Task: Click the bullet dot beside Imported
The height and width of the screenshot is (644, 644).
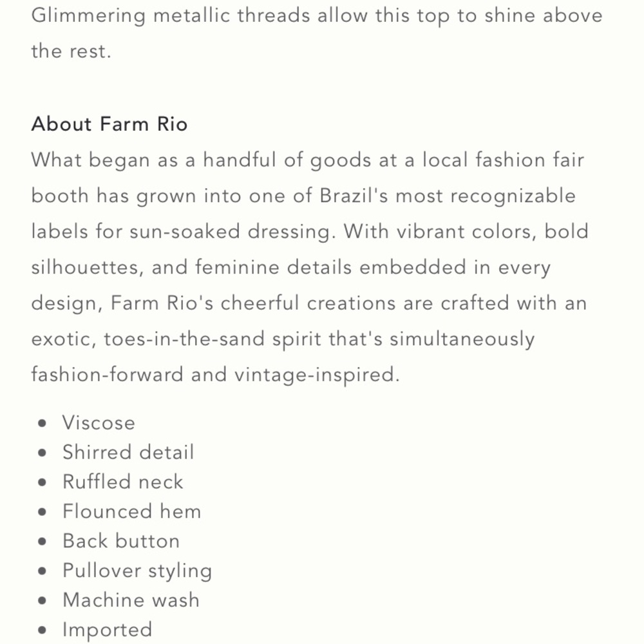Action: click(42, 630)
